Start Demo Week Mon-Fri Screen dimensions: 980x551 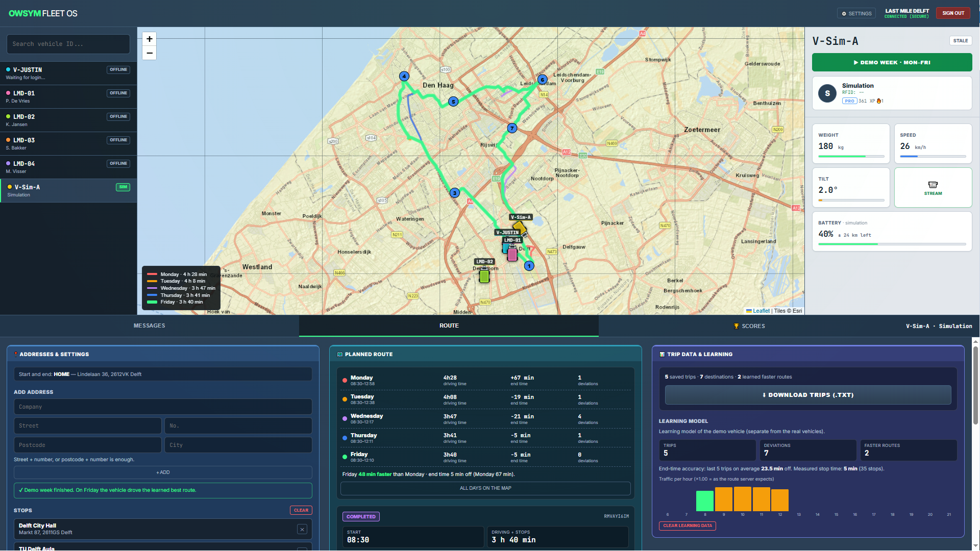click(x=892, y=63)
